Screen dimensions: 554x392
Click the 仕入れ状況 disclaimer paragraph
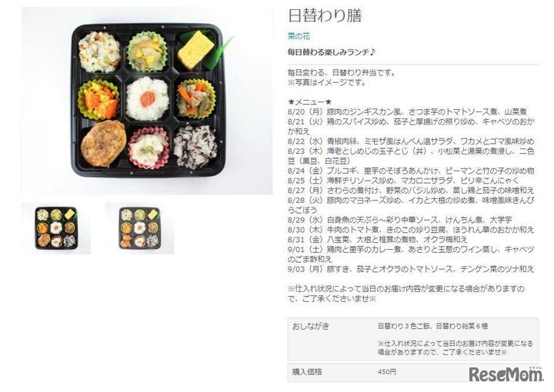[x=406, y=294]
